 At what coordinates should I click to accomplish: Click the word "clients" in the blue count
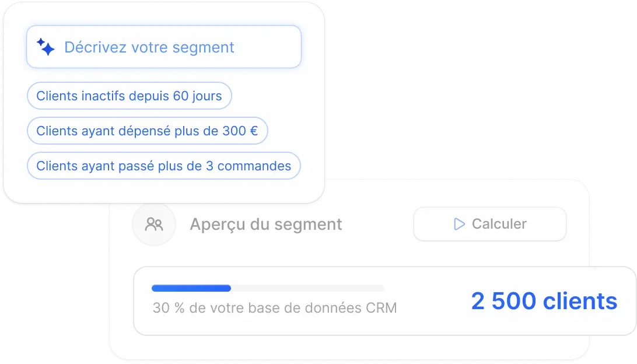pyautogui.click(x=580, y=301)
